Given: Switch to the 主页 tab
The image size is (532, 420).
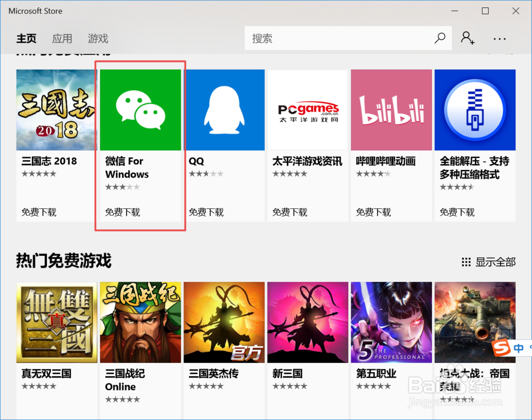Looking at the screenshot, I should pos(27,39).
